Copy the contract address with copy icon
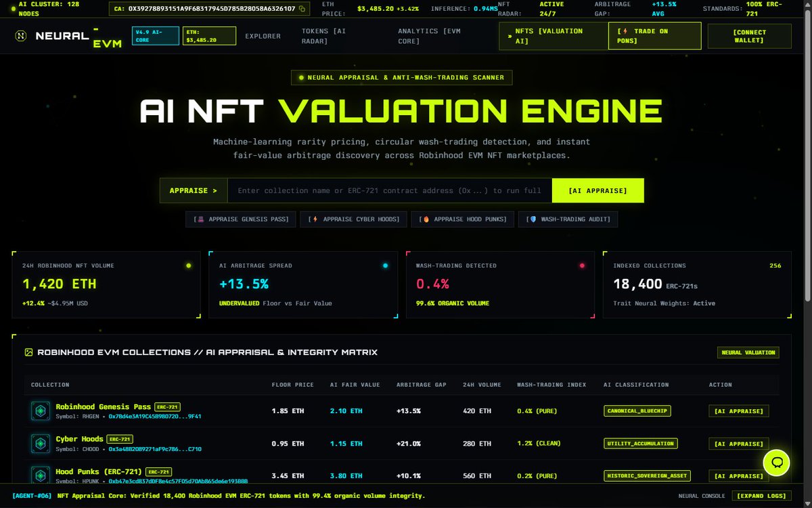This screenshot has width=812, height=508. (x=302, y=9)
